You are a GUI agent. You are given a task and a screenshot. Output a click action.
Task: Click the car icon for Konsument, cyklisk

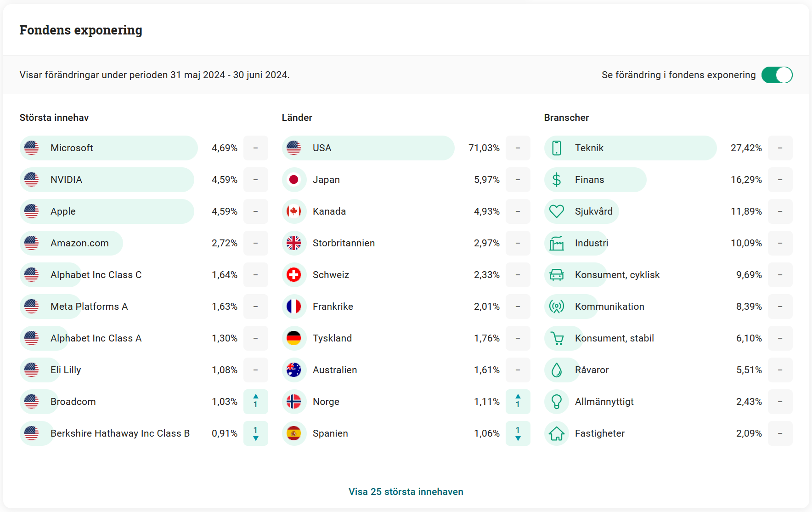tap(557, 275)
